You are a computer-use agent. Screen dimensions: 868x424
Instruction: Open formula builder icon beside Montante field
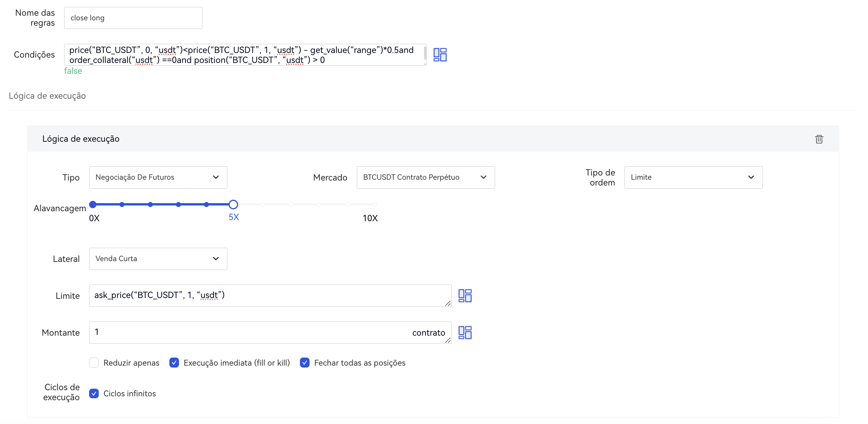coord(465,333)
